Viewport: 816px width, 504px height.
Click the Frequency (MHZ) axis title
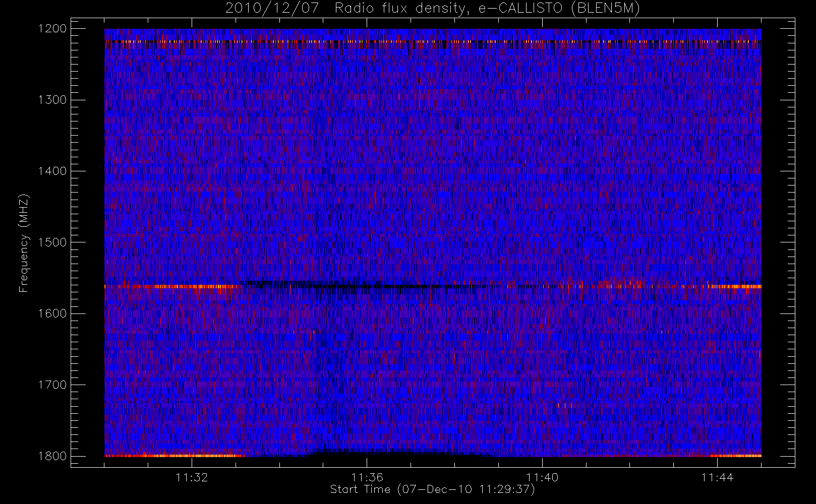click(x=24, y=243)
